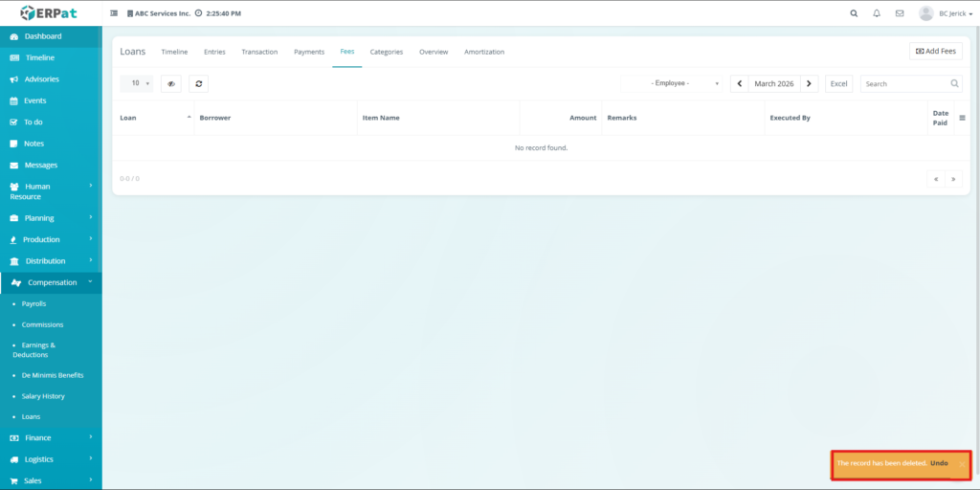Go to previous month arrow
This screenshot has width=980, height=490.
(x=739, y=84)
